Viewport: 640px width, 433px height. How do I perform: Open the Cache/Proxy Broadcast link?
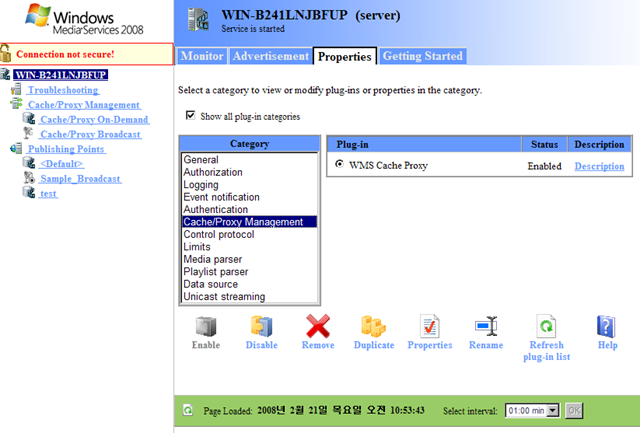click(x=90, y=134)
